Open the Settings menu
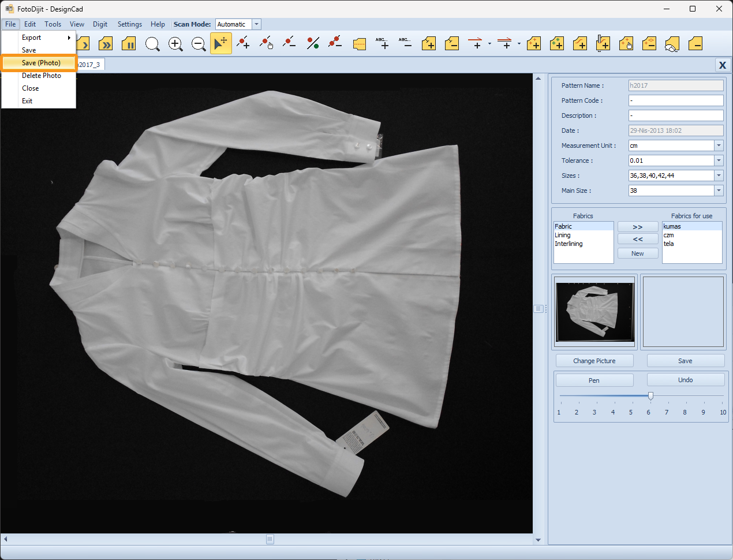This screenshot has width=733, height=560. point(129,24)
